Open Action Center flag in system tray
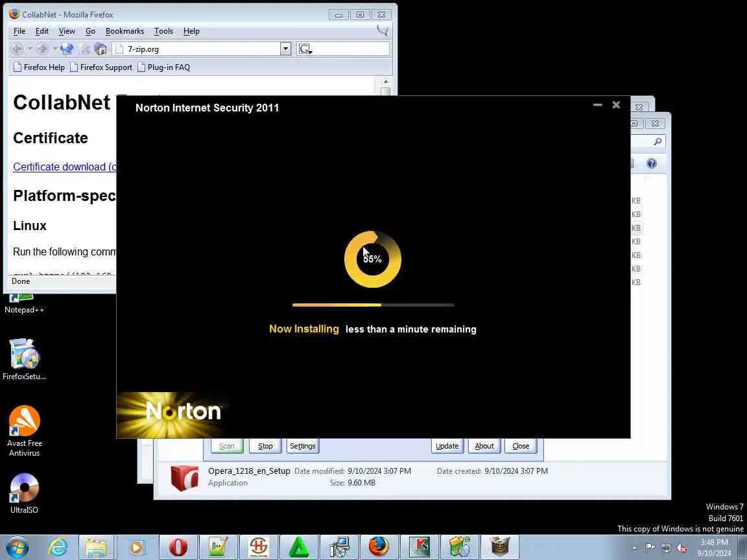747x560 pixels. [649, 548]
